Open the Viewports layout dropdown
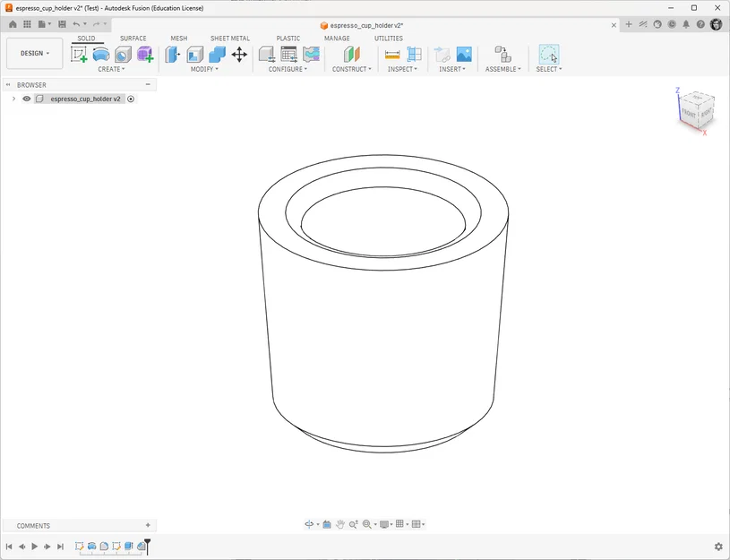The image size is (730, 560). pyautogui.click(x=418, y=524)
